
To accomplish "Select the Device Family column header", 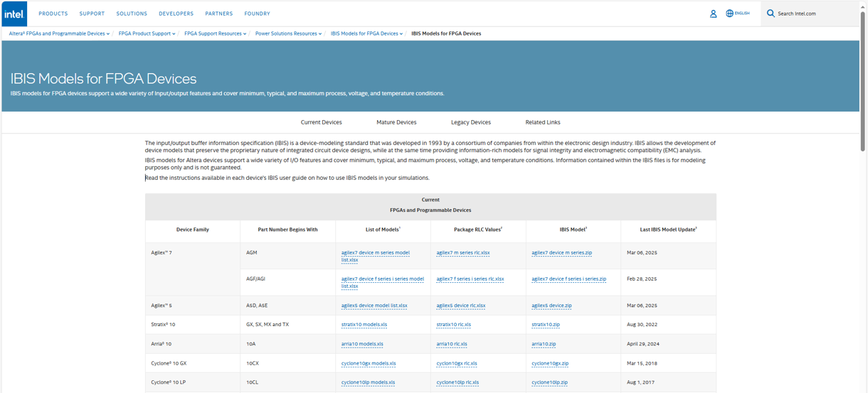I will [193, 230].
